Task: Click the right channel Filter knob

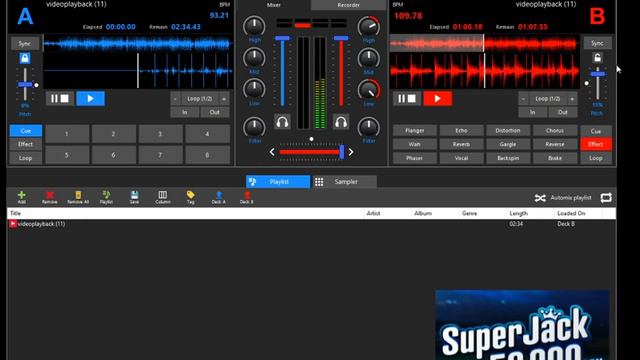Action: click(x=369, y=127)
